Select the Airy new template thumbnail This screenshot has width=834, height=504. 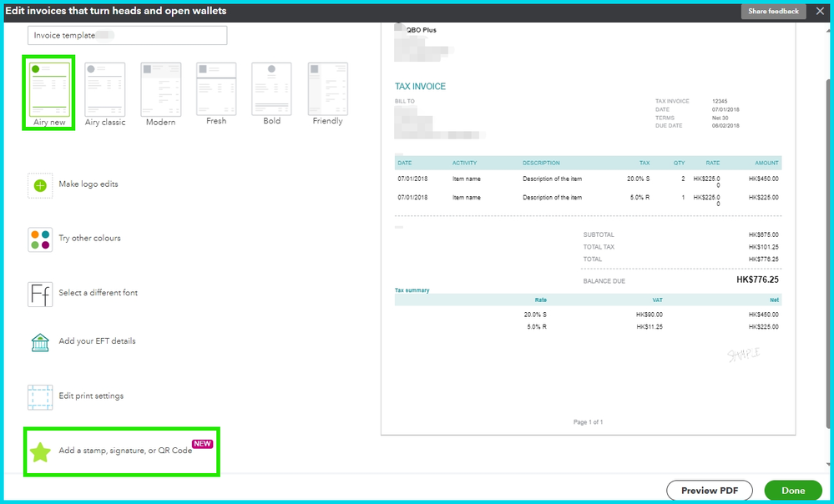pos(49,88)
